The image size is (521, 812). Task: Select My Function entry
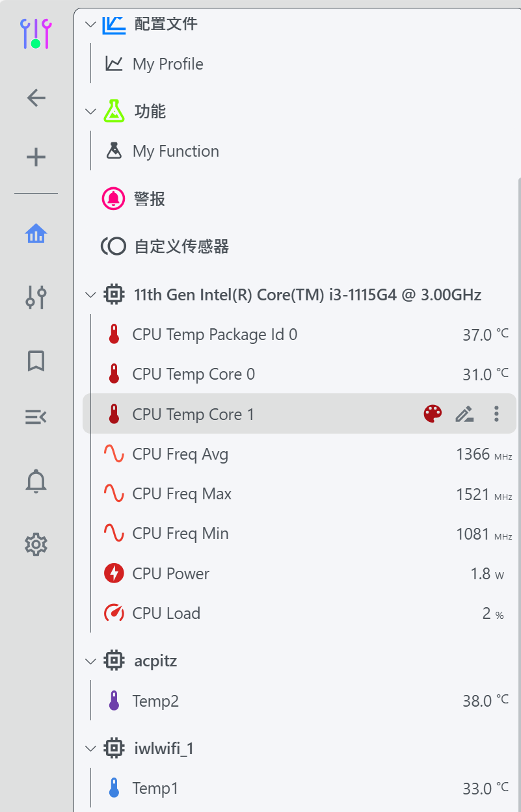175,151
